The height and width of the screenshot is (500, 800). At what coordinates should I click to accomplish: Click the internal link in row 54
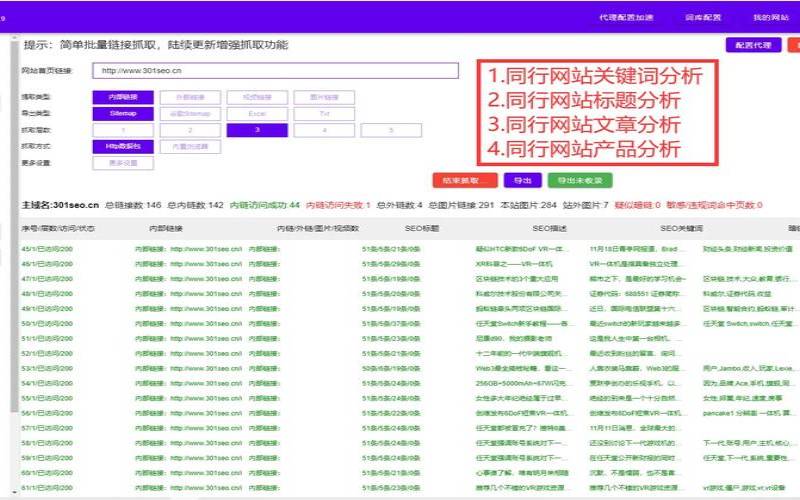click(188, 383)
